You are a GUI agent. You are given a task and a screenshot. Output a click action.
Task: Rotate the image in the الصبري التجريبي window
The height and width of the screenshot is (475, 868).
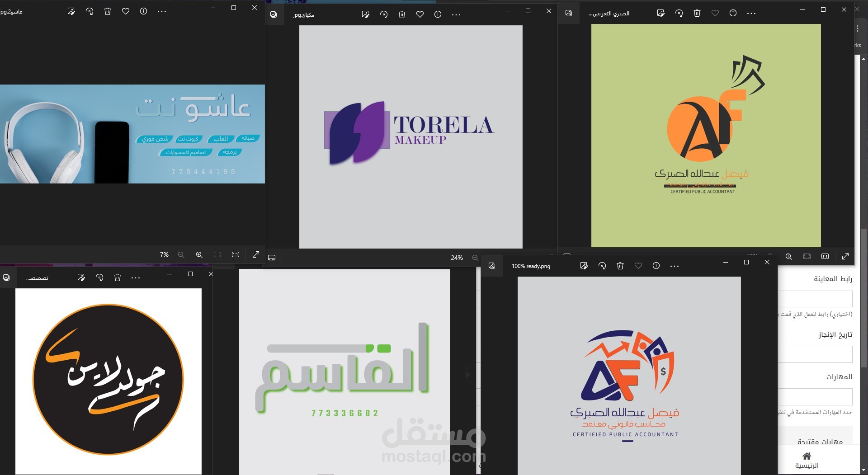(x=679, y=13)
